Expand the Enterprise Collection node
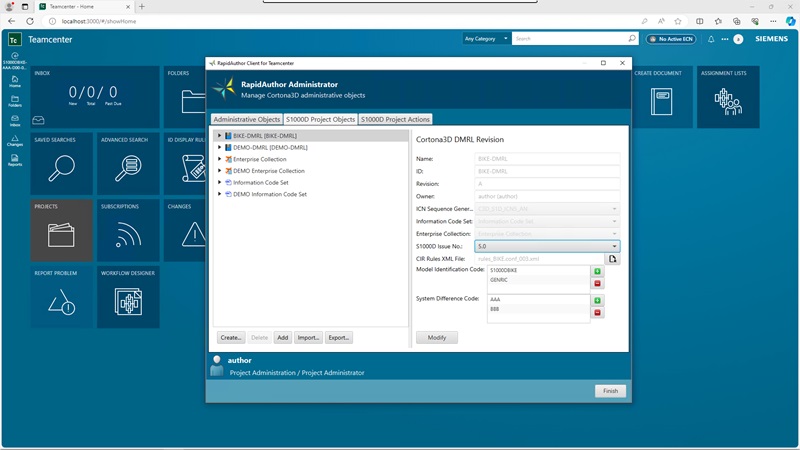The height and width of the screenshot is (450, 800). (219, 159)
